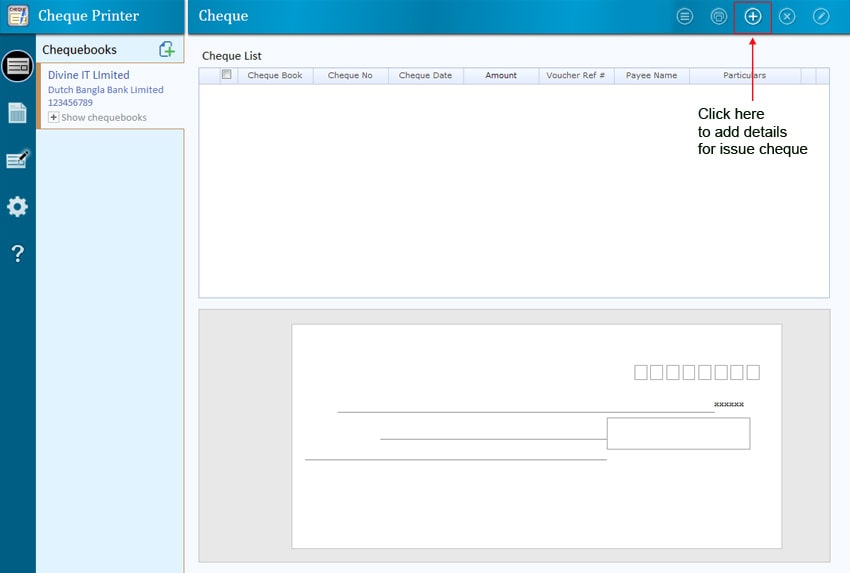The width and height of the screenshot is (850, 573).
Task: Open the cheque list menu icon
Action: click(685, 17)
